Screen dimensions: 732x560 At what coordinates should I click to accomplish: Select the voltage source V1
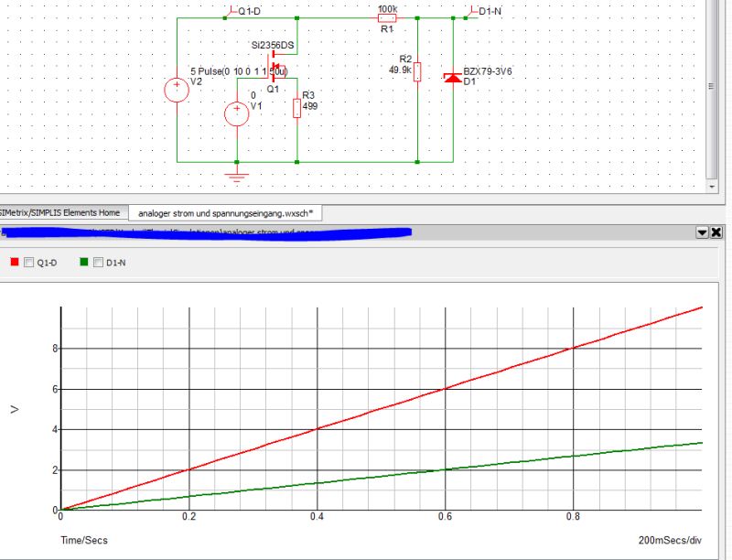coord(236,113)
